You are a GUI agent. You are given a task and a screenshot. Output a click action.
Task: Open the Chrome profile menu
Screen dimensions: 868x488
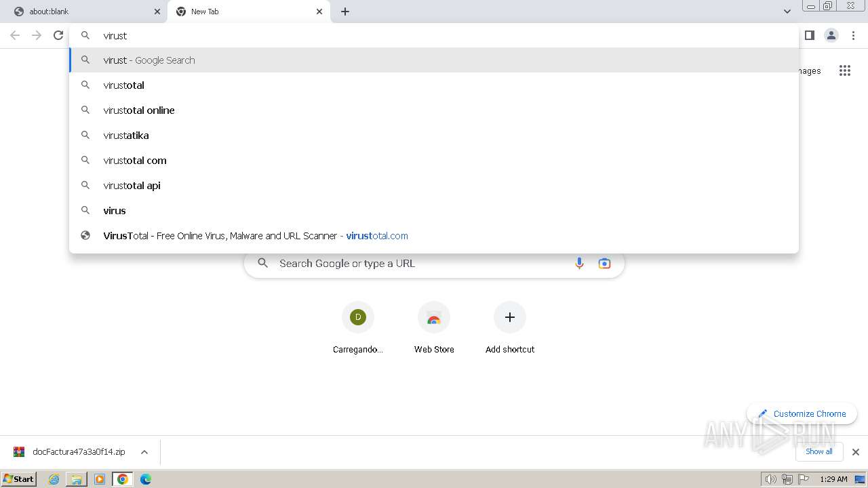pos(831,35)
